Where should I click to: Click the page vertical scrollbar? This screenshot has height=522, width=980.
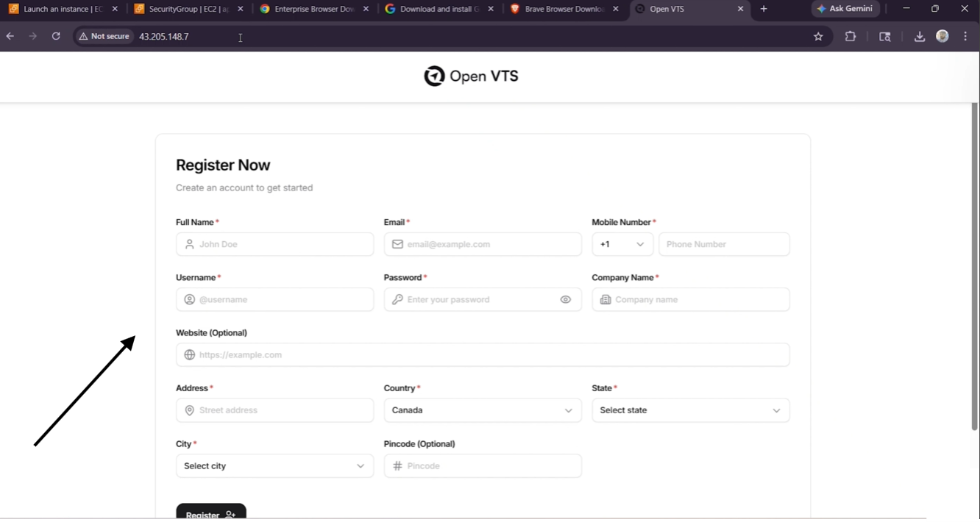click(x=975, y=266)
